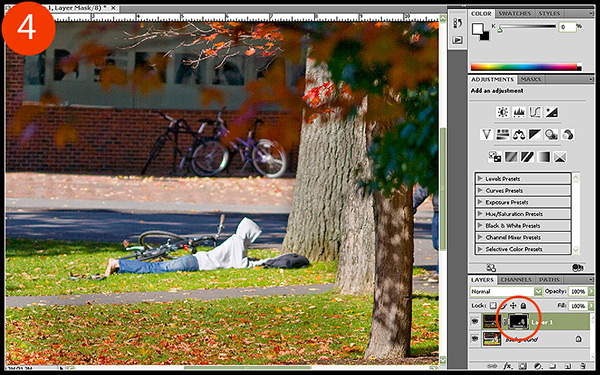Switch to the Paths tab

[549, 280]
